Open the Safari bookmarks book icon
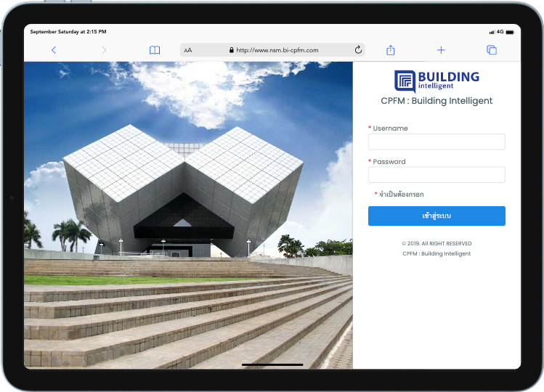 pos(155,50)
